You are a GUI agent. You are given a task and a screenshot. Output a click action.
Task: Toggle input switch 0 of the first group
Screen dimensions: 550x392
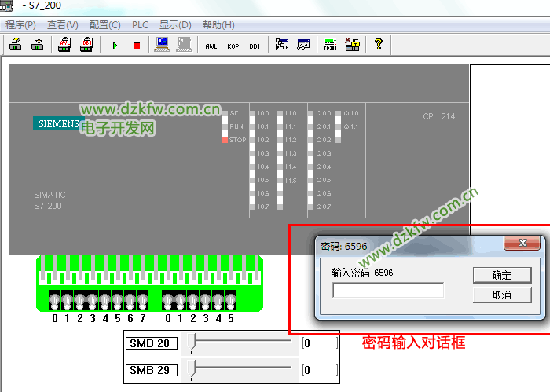click(x=55, y=299)
